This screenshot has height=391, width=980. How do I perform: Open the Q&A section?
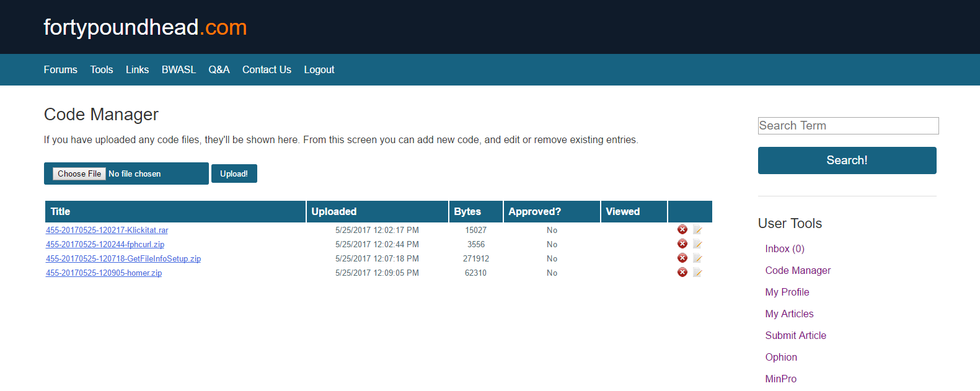[x=219, y=69]
